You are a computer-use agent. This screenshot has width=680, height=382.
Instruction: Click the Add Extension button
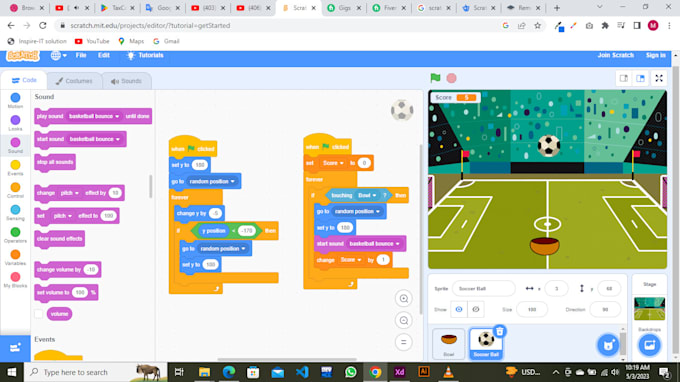(x=15, y=348)
